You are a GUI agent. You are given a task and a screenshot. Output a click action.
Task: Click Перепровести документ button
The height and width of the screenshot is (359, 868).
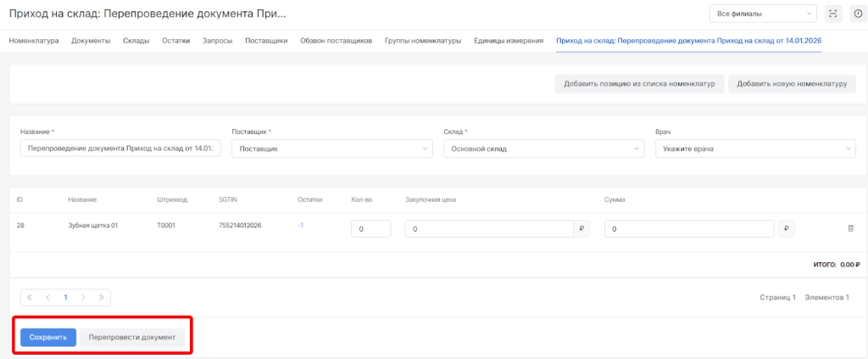pos(131,337)
